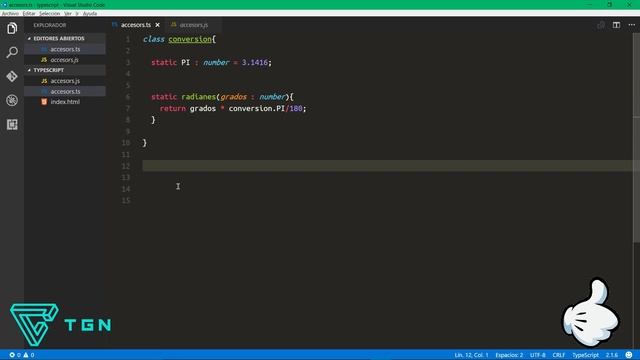Click the editor vertical scrollbar
Viewport: 640px width, 360px height.
pyautogui.click(x=636, y=139)
